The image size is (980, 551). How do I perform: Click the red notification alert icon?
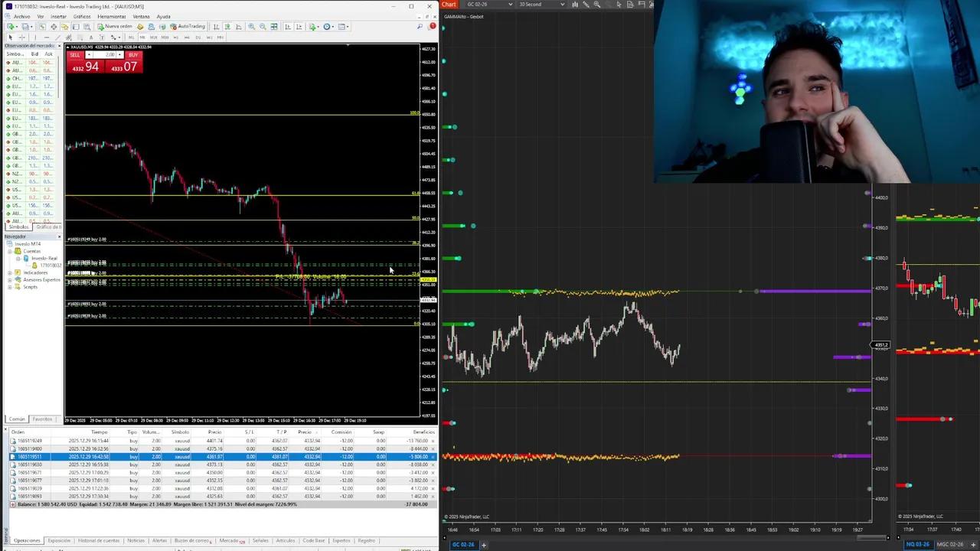tap(433, 27)
